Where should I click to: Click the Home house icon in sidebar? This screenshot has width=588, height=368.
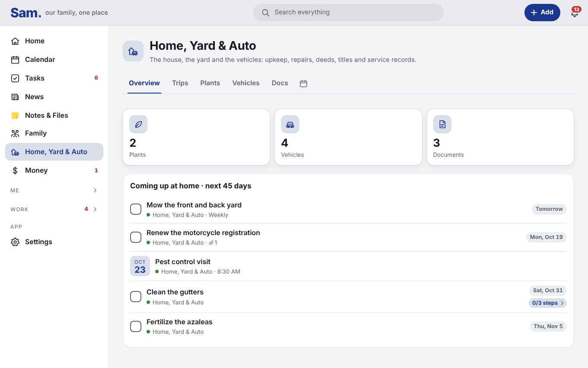pyautogui.click(x=15, y=41)
